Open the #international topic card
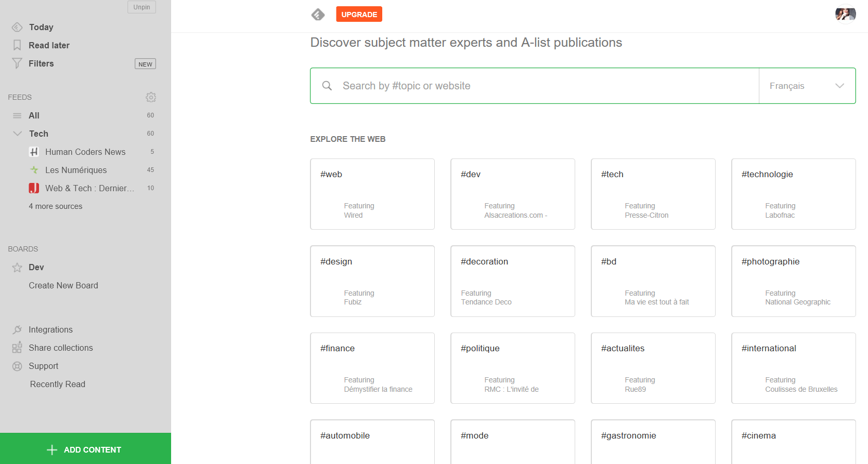868x464 pixels. pyautogui.click(x=794, y=368)
